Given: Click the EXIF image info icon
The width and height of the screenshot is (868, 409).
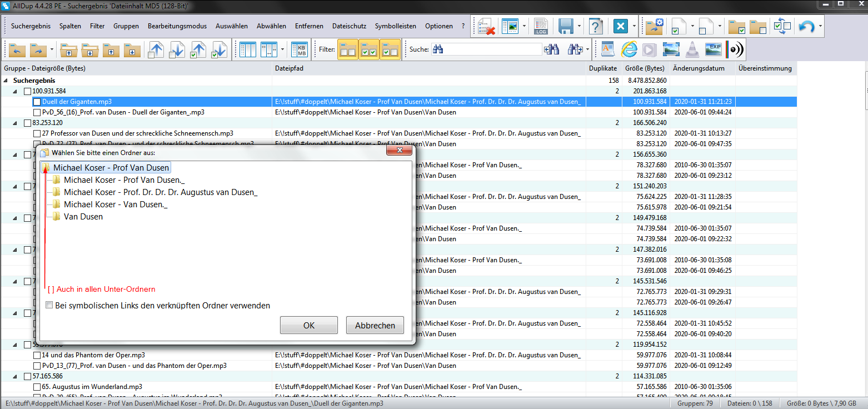Looking at the screenshot, I should pos(714,49).
